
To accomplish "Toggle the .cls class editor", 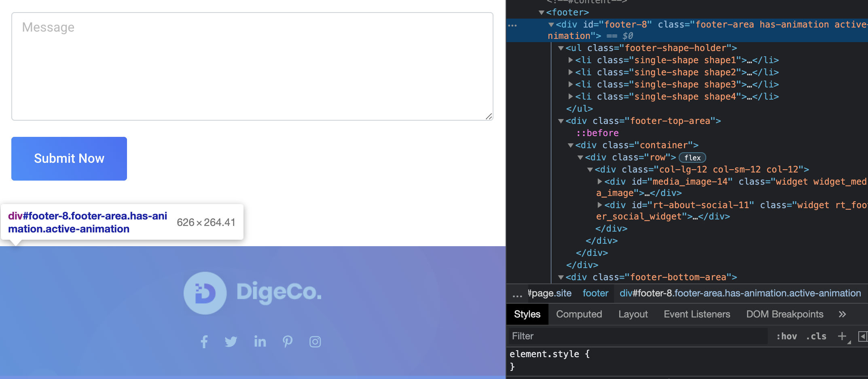I will (x=816, y=336).
